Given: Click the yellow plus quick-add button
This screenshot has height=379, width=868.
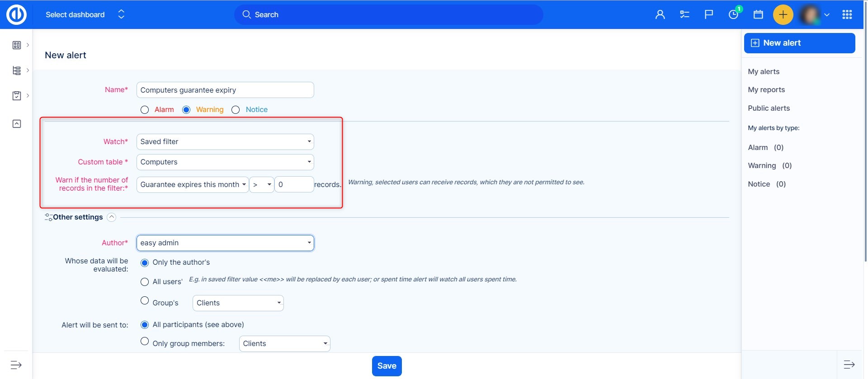Looking at the screenshot, I should click(x=783, y=14).
